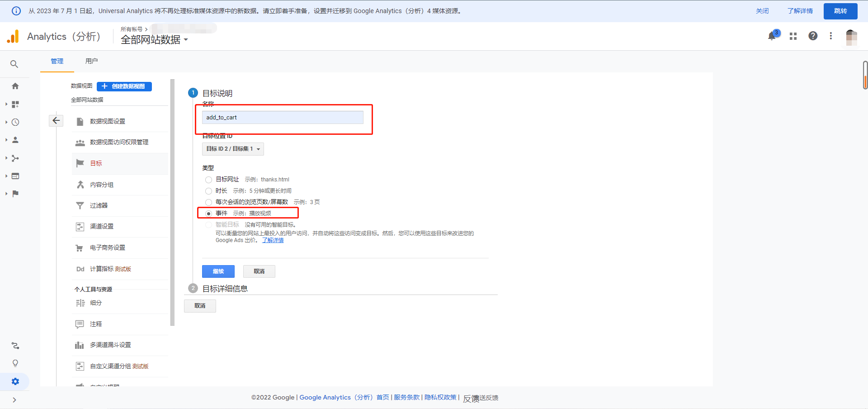The height and width of the screenshot is (409, 868).
Task: Click the 隐私权政策 footer link
Action: 440,397
